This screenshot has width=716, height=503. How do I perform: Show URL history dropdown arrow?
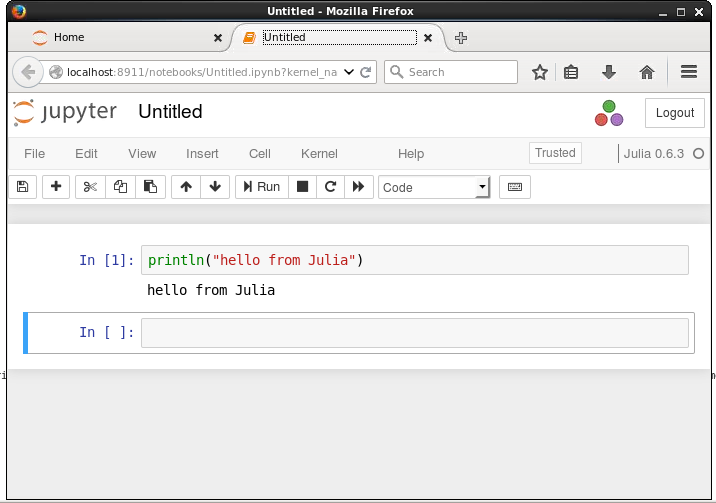pos(349,72)
